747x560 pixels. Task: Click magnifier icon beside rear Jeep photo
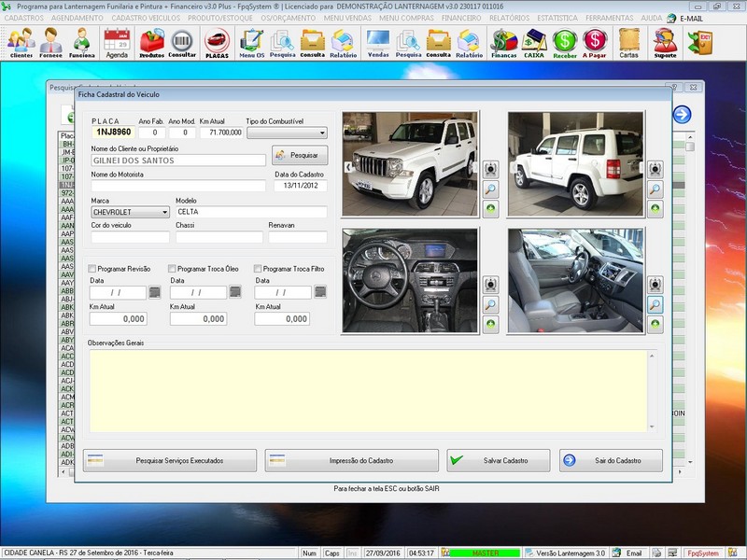pyautogui.click(x=655, y=189)
